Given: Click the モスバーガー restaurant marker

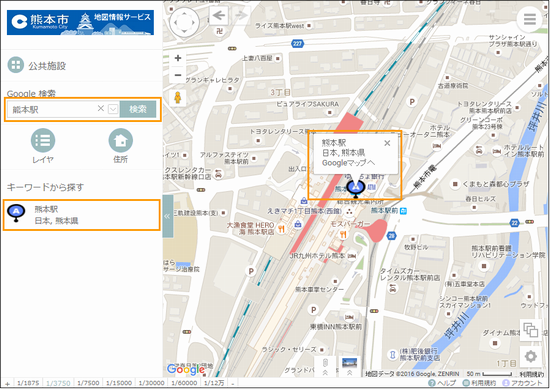Looking at the screenshot, I should pos(343,234).
